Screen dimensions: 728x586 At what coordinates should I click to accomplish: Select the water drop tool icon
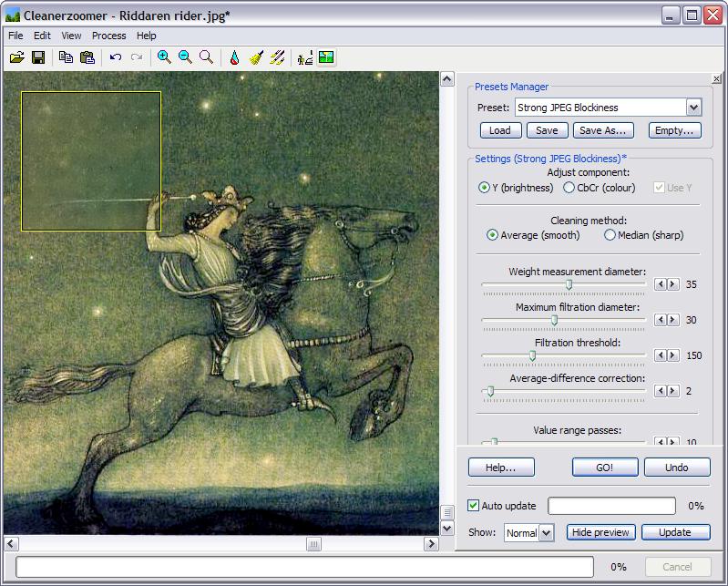point(234,57)
